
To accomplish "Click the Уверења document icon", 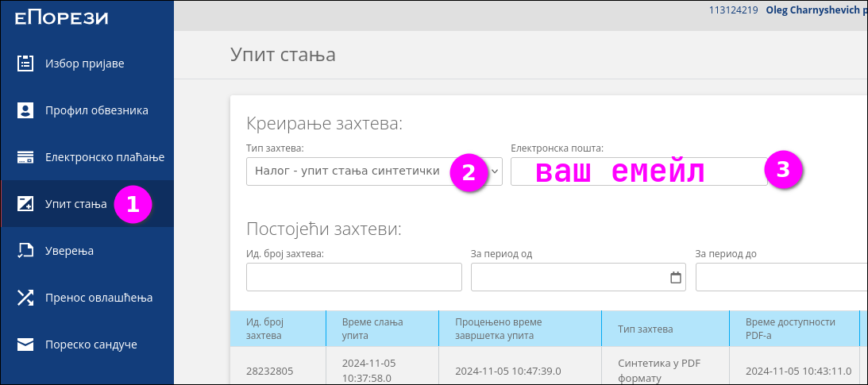I will click(25, 251).
